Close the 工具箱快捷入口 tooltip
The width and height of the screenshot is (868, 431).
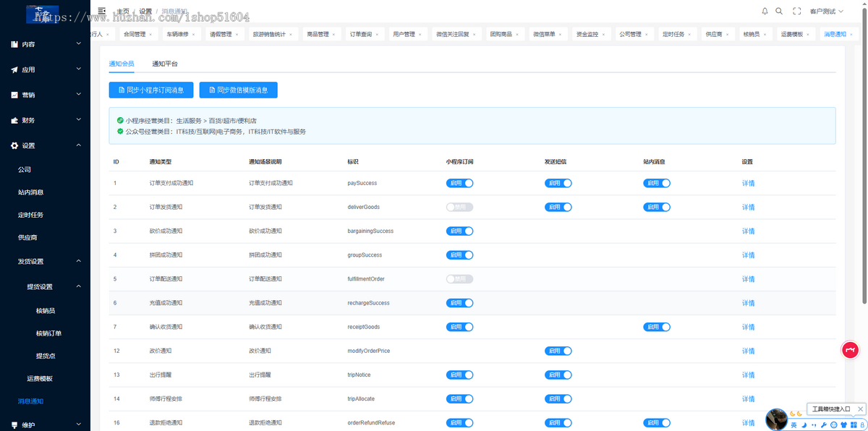coord(859,409)
